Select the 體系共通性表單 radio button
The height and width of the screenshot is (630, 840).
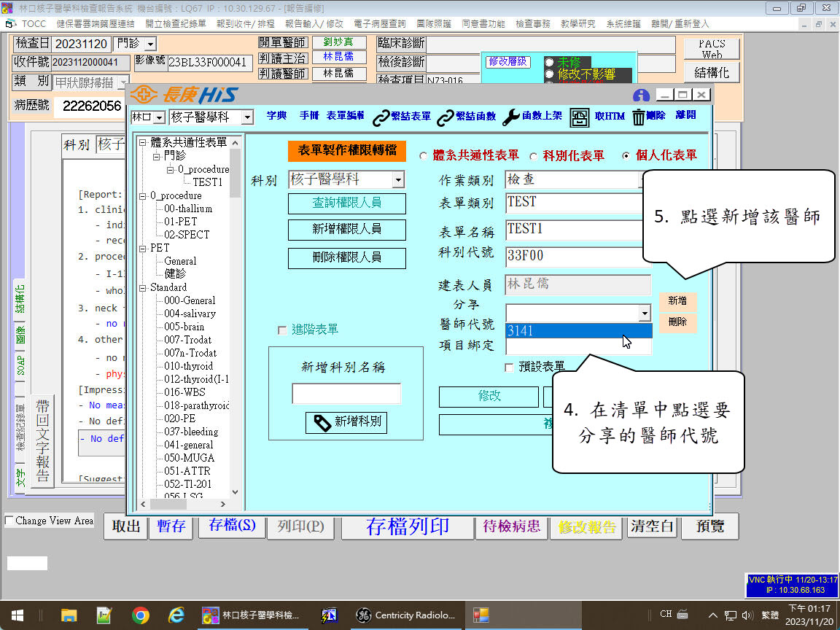tap(423, 156)
